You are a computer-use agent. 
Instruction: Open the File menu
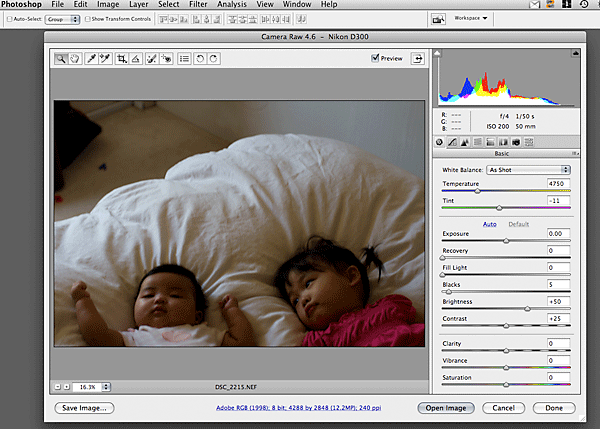tap(58, 4)
